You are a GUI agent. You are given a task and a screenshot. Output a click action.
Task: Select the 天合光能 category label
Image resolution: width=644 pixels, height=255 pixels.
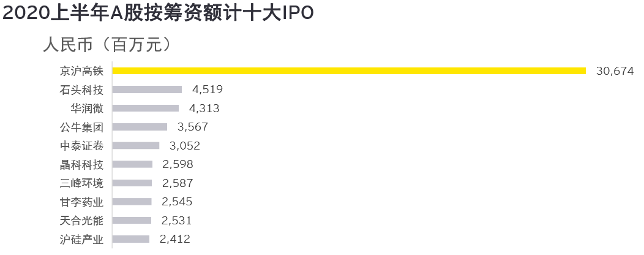click(81, 221)
